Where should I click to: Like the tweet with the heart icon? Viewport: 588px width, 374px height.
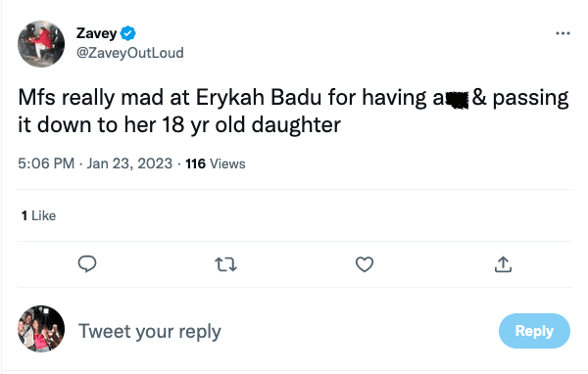[x=365, y=264]
